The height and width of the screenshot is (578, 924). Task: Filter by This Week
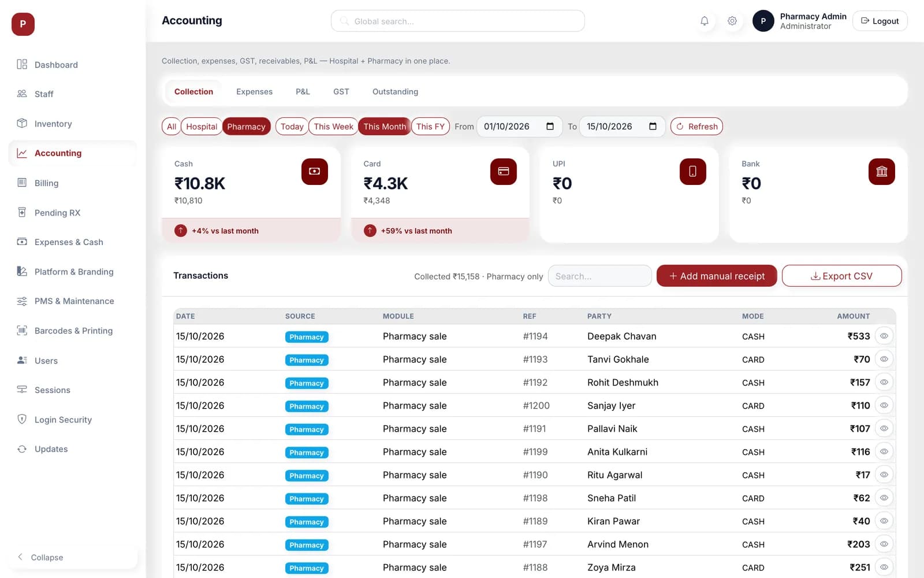333,127
